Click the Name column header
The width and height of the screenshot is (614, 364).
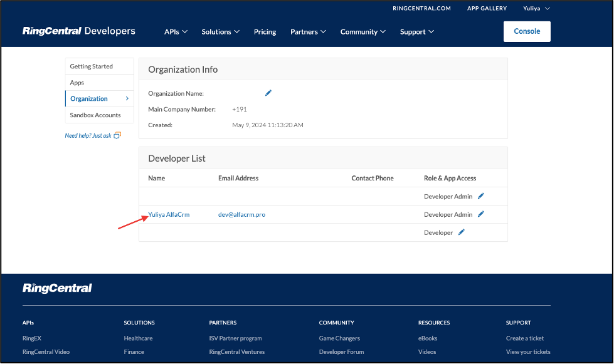coord(157,178)
